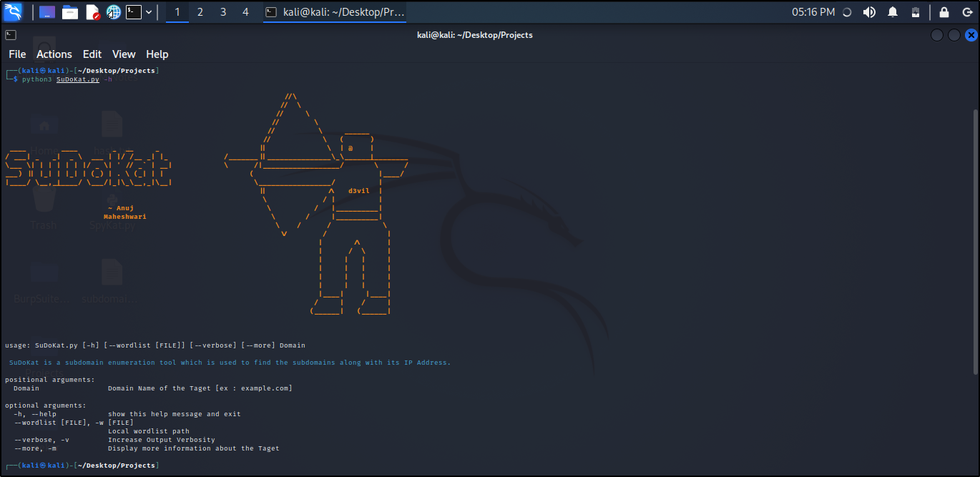
Task: Open the file manager from panel
Action: [x=69, y=12]
